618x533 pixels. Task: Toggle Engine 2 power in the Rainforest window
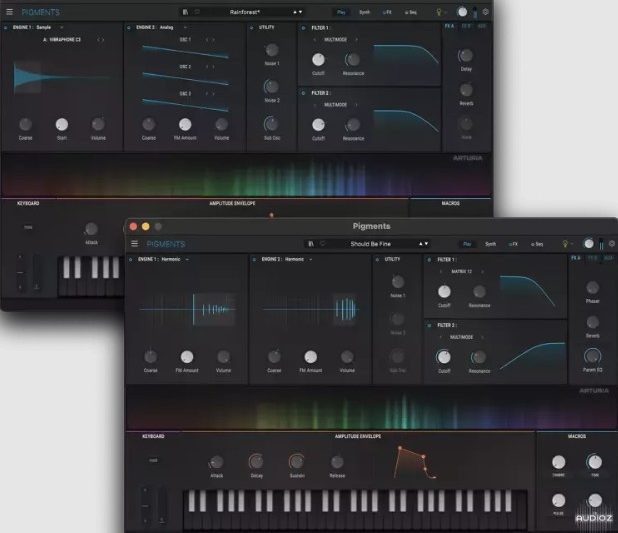click(x=129, y=28)
